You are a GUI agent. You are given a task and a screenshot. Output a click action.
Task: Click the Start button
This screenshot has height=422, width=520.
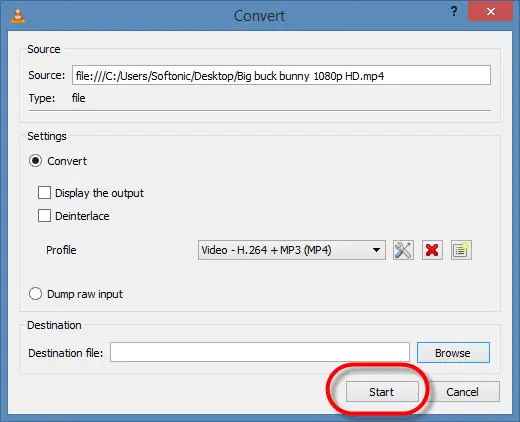[382, 392]
